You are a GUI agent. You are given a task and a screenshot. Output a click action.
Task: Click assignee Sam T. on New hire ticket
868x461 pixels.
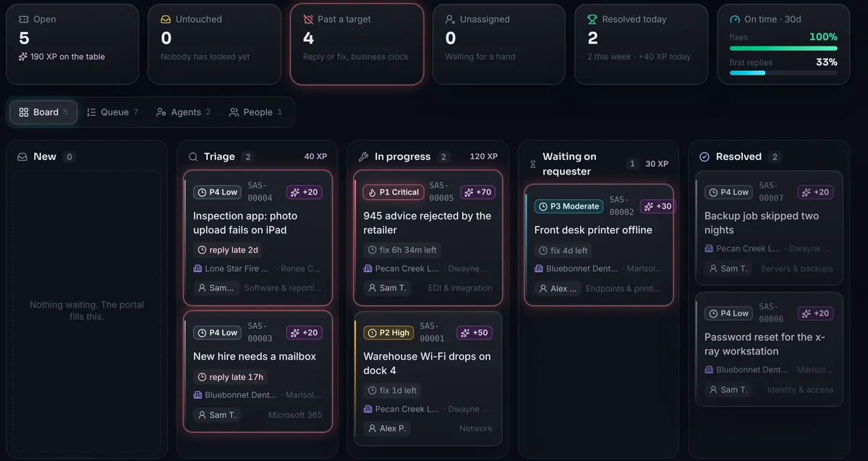point(216,415)
